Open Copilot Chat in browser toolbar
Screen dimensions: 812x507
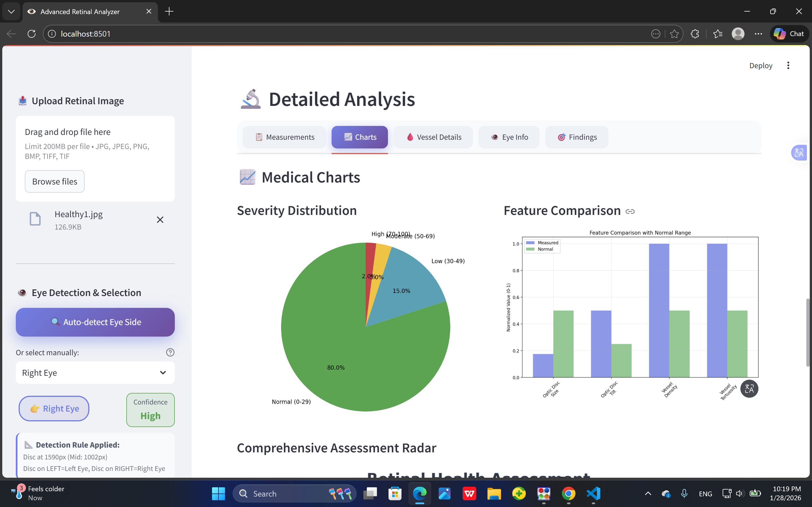(x=789, y=34)
